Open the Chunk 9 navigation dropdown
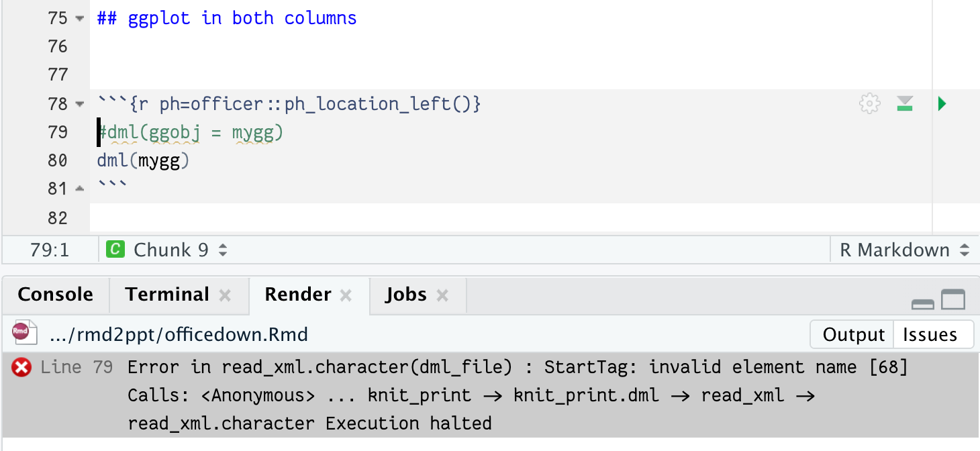The image size is (980, 451). [223, 250]
